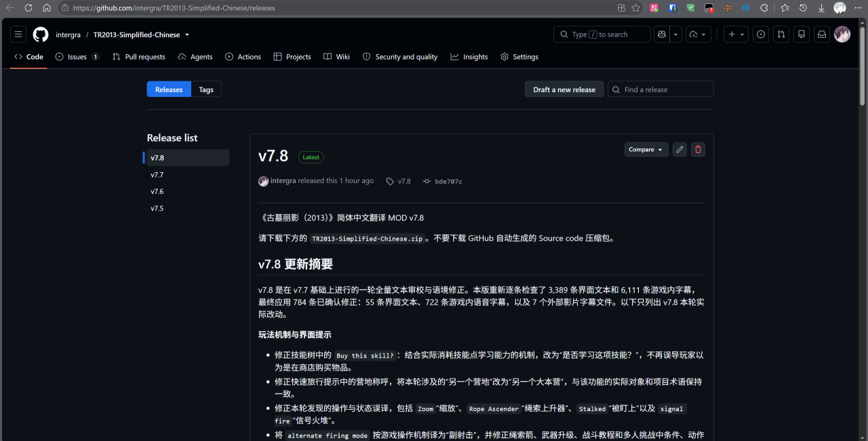Switch to the Agents tab
868x441 pixels.
195,57
